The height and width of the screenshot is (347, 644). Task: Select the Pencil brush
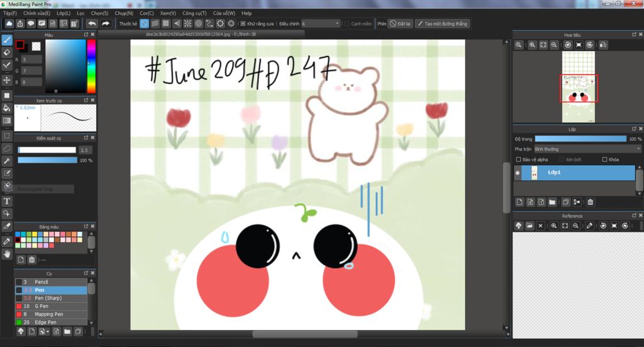tap(52, 282)
